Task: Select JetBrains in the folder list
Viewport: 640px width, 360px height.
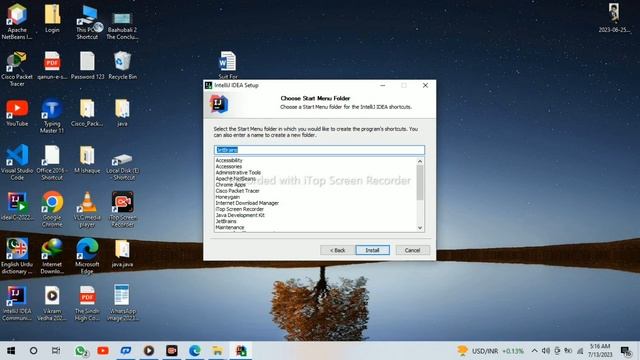Action: coord(226,221)
